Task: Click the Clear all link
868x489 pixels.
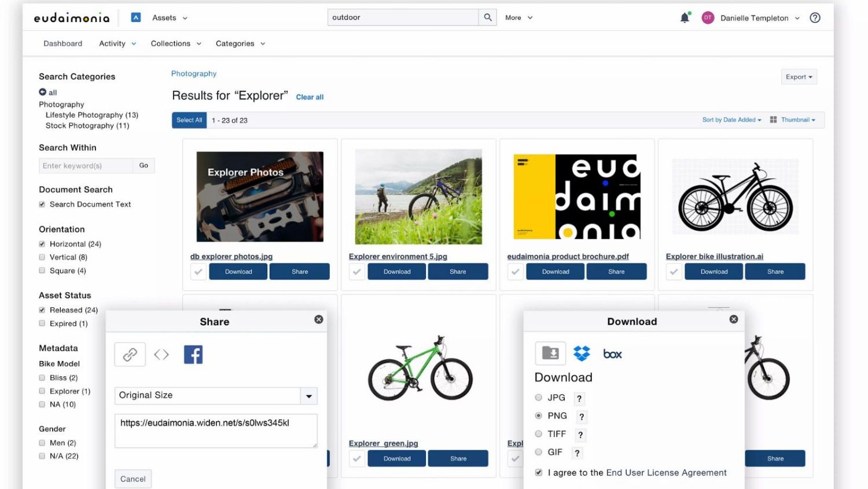Action: [310, 97]
